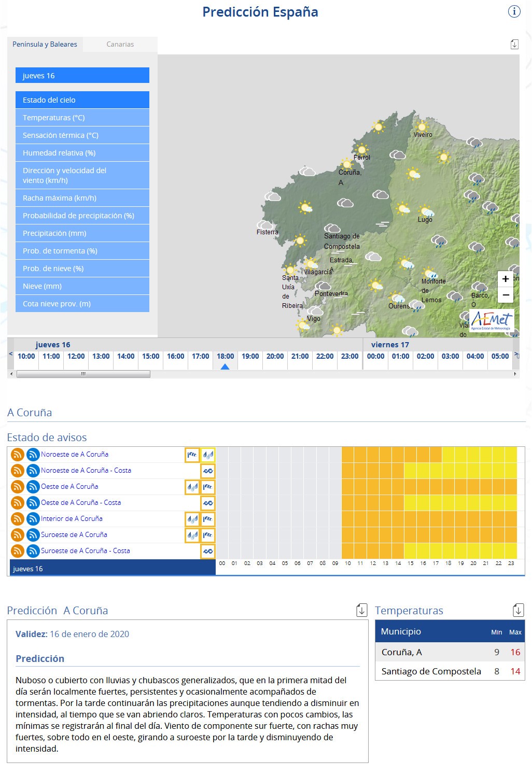
Task: Zoom in on the map with plus button
Action: click(x=506, y=279)
